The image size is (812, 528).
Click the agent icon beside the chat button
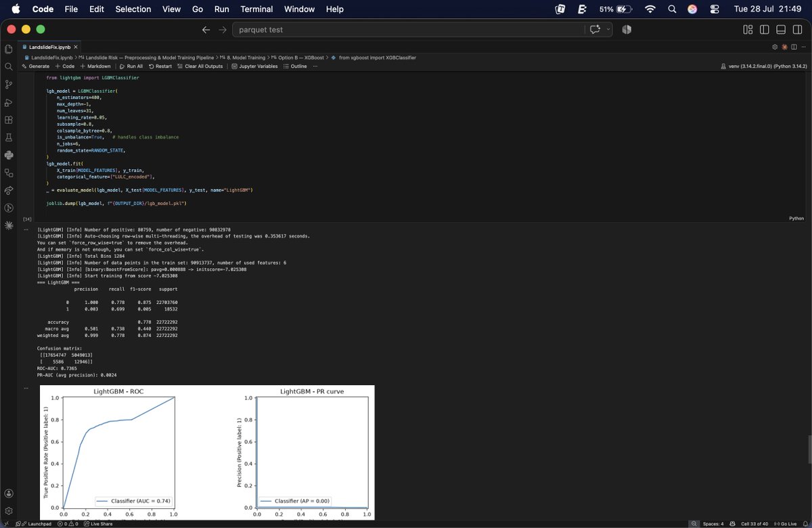(x=627, y=30)
